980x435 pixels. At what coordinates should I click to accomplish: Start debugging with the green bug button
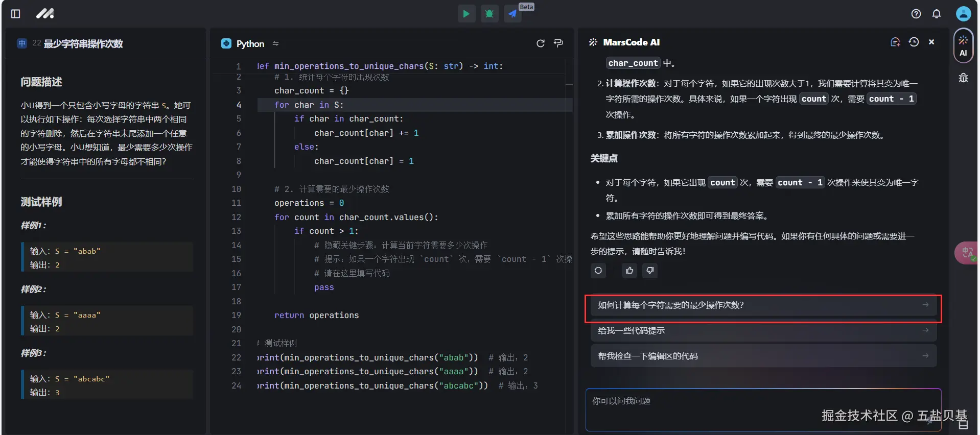pos(489,14)
